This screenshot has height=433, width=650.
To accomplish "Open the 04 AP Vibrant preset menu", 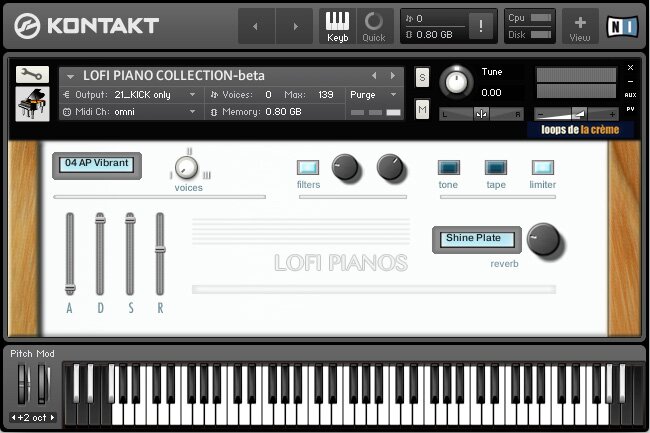I will click(97, 164).
